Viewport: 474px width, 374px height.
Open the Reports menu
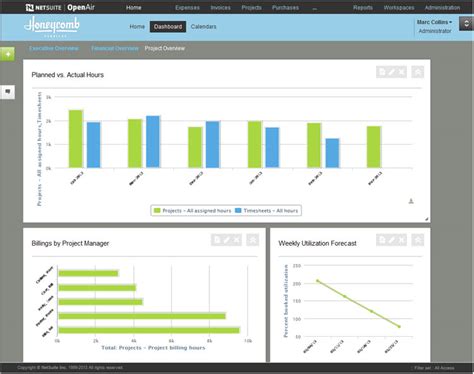click(x=363, y=7)
